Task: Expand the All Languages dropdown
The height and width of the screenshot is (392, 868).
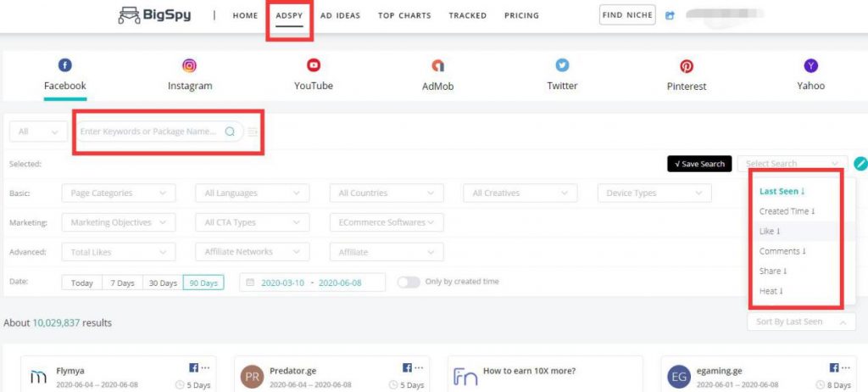Action: coord(253,193)
